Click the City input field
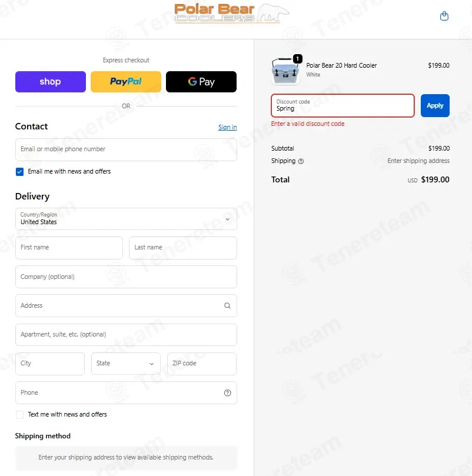Image resolution: width=472 pixels, height=476 pixels. click(50, 364)
